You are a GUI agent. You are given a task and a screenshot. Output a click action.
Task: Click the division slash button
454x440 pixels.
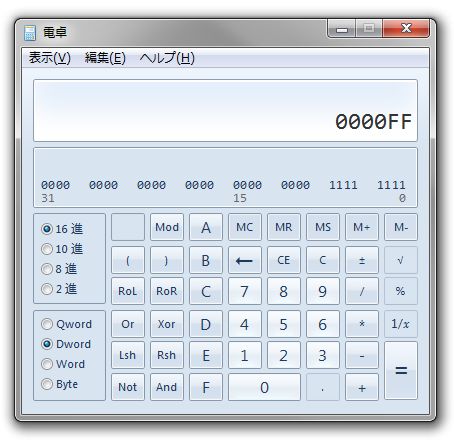[x=362, y=291]
